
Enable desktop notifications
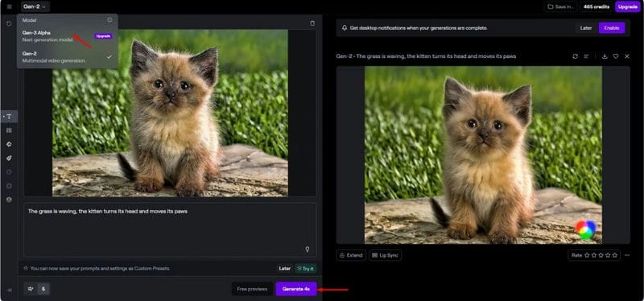point(612,28)
